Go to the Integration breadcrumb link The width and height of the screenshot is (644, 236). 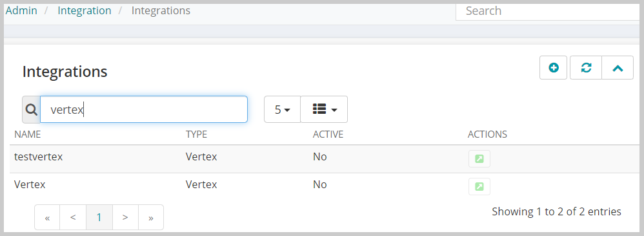pyautogui.click(x=84, y=10)
